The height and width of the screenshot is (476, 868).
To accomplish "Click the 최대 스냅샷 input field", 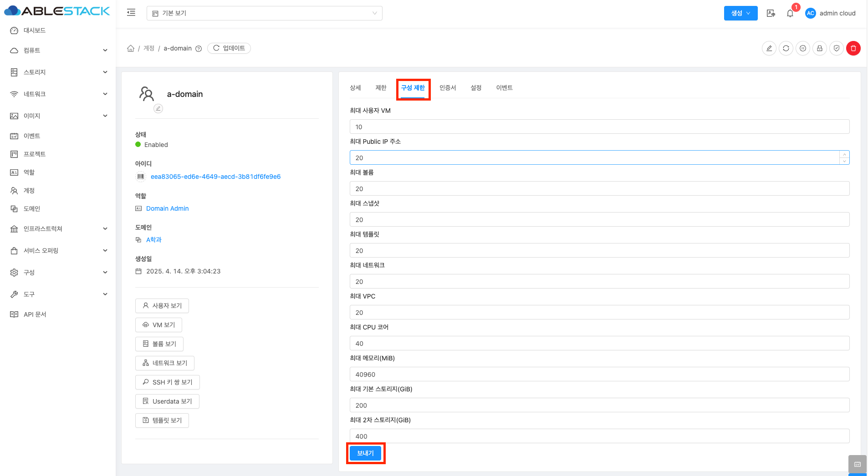I will click(x=599, y=220).
